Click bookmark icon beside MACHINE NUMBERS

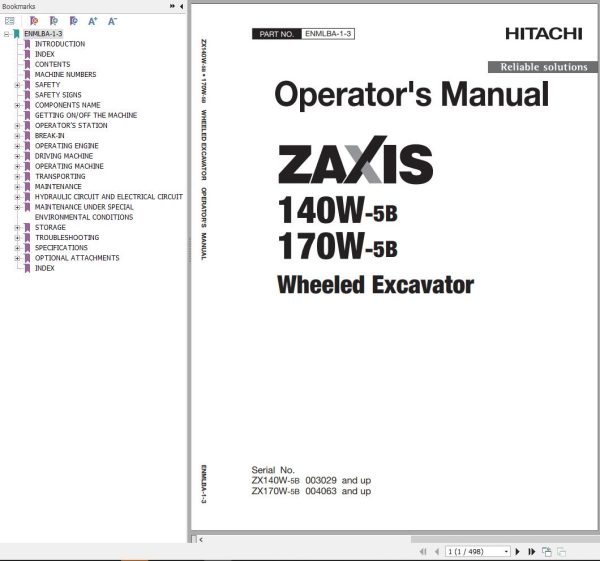[x=27, y=75]
